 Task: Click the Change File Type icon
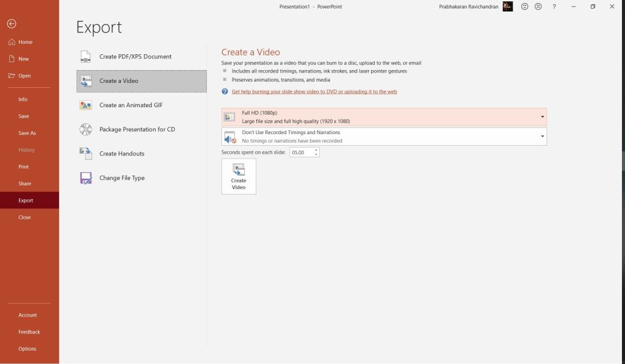(x=85, y=178)
